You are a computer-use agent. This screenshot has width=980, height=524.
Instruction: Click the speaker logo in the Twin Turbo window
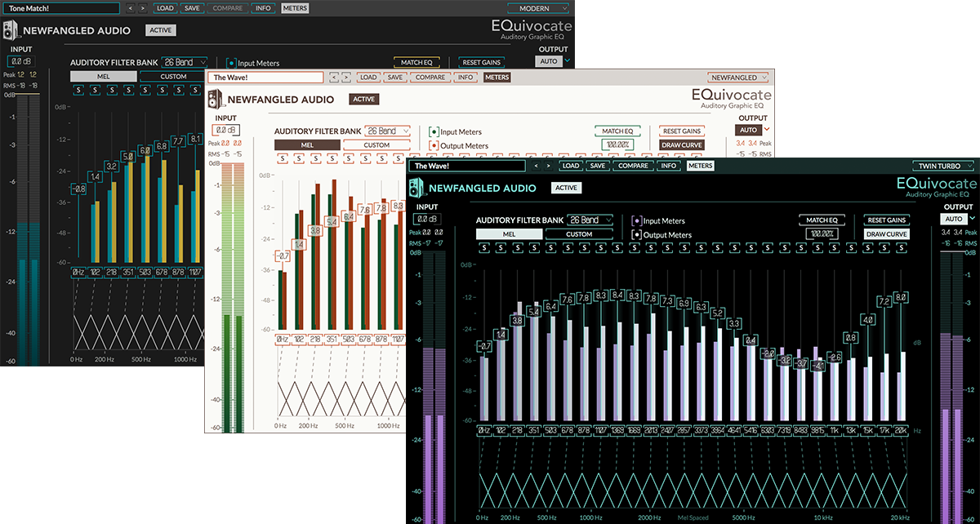pyautogui.click(x=417, y=189)
